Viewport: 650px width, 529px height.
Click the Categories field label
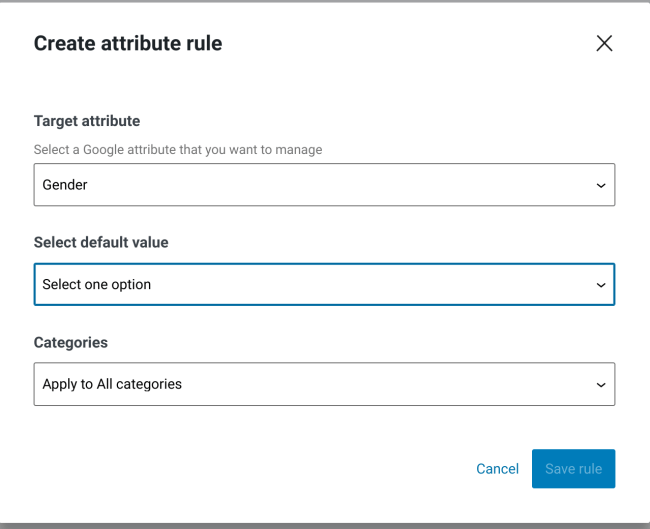pos(70,342)
